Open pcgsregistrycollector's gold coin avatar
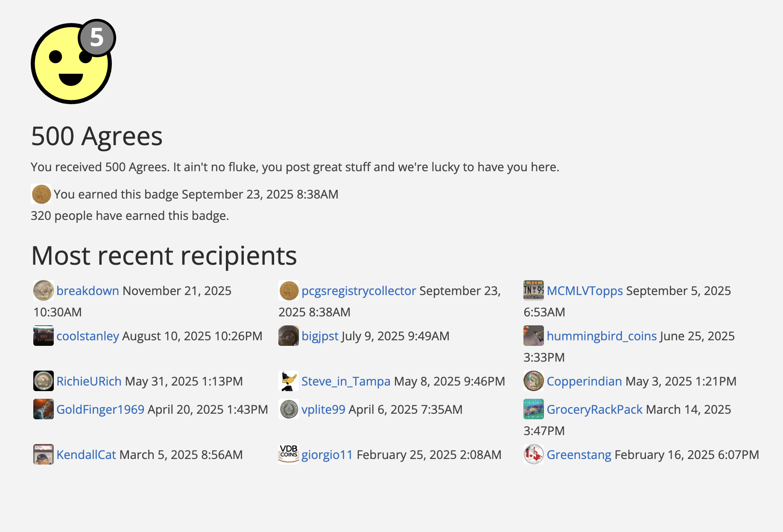This screenshot has width=783, height=532. pyautogui.click(x=289, y=290)
